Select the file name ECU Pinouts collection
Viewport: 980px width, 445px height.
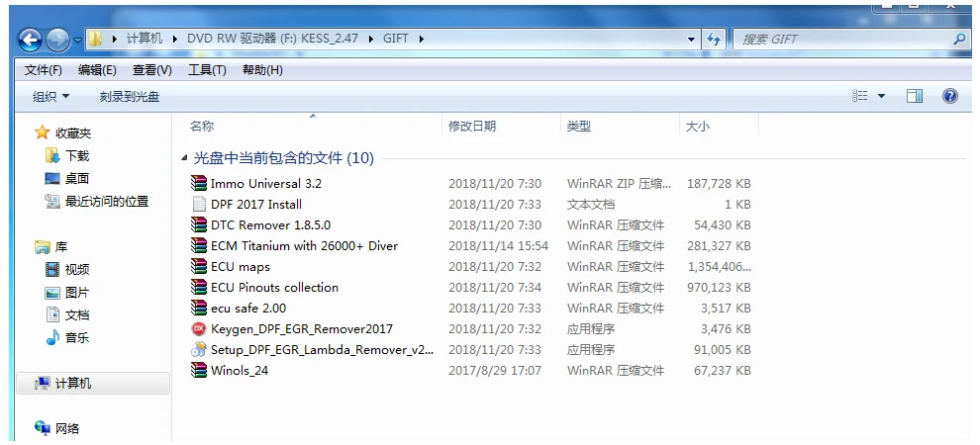tap(274, 287)
